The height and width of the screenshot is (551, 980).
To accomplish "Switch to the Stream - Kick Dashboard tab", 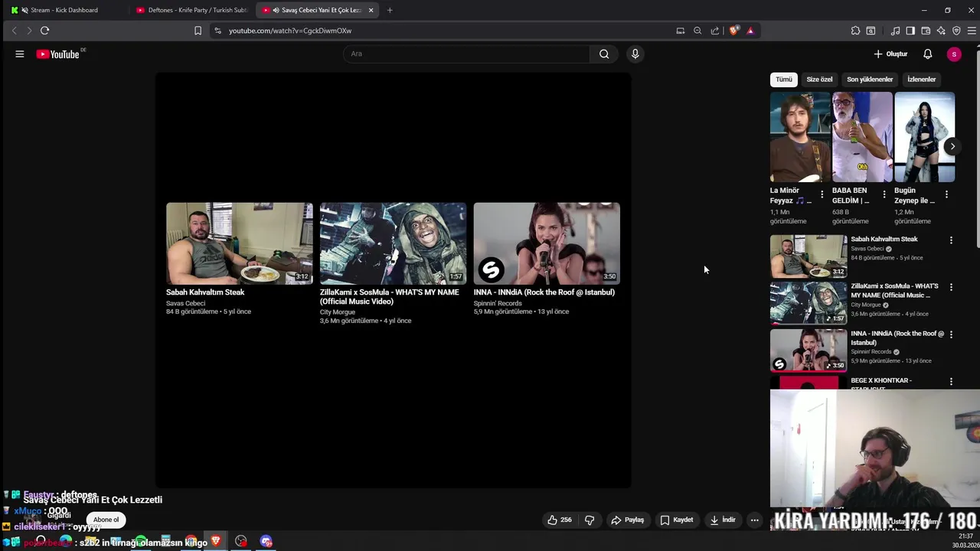I will point(64,10).
